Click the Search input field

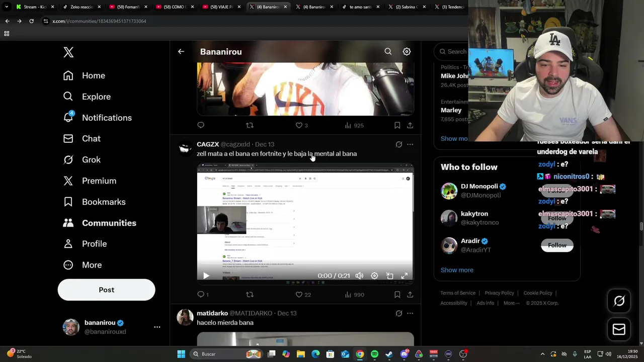click(x=452, y=51)
